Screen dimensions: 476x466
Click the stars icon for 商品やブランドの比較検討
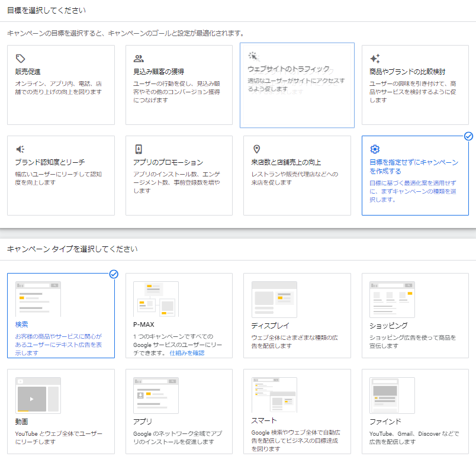[375, 59]
